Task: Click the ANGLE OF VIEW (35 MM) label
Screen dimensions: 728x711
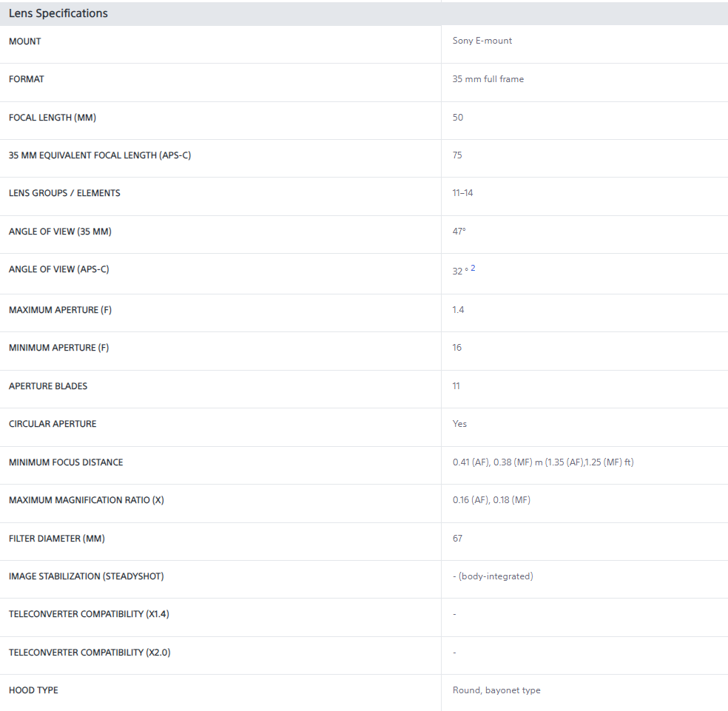Action: click(x=60, y=232)
